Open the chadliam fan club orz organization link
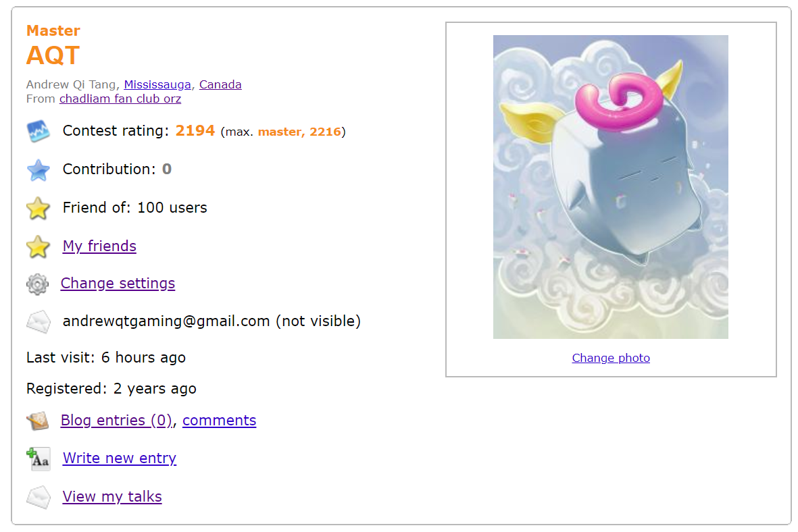This screenshot has height=532, width=798. pyautogui.click(x=120, y=99)
